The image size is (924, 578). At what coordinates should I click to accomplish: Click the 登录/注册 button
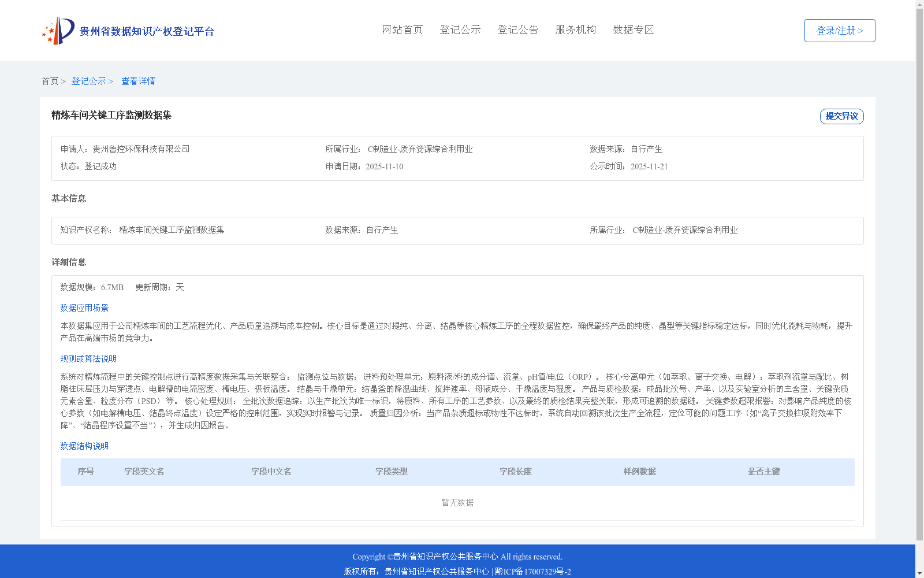(840, 31)
